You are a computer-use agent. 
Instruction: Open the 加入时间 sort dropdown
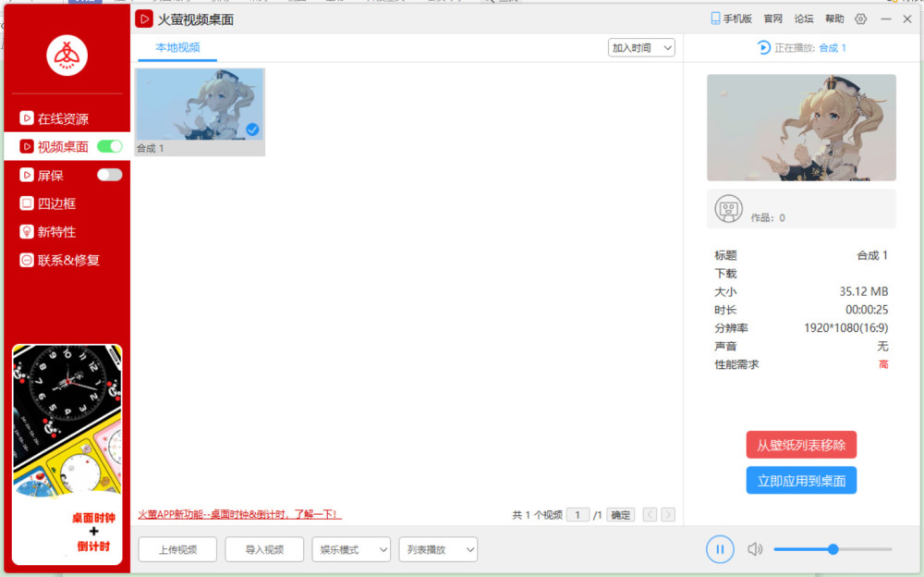tap(641, 48)
